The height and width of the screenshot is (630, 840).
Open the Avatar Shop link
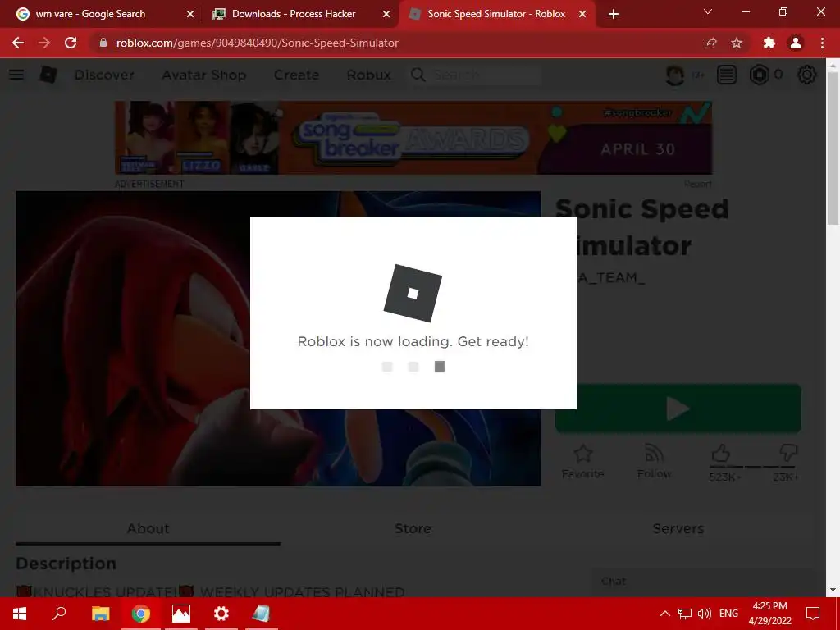pos(204,75)
